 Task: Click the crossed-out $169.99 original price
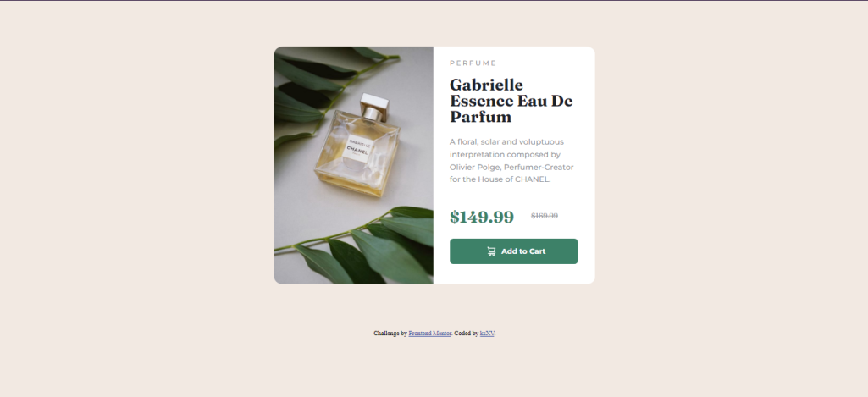click(x=545, y=216)
